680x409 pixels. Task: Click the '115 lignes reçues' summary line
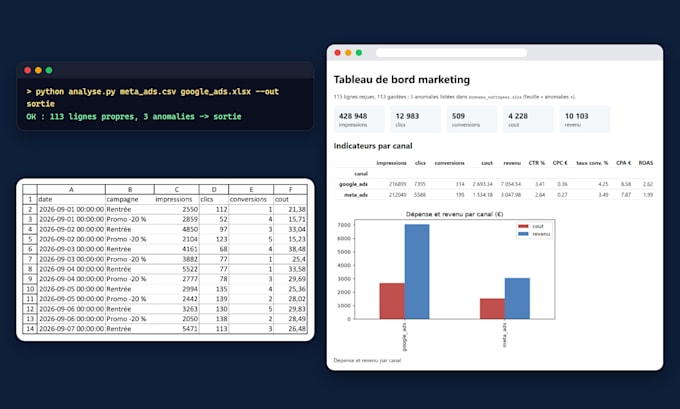[x=454, y=97]
